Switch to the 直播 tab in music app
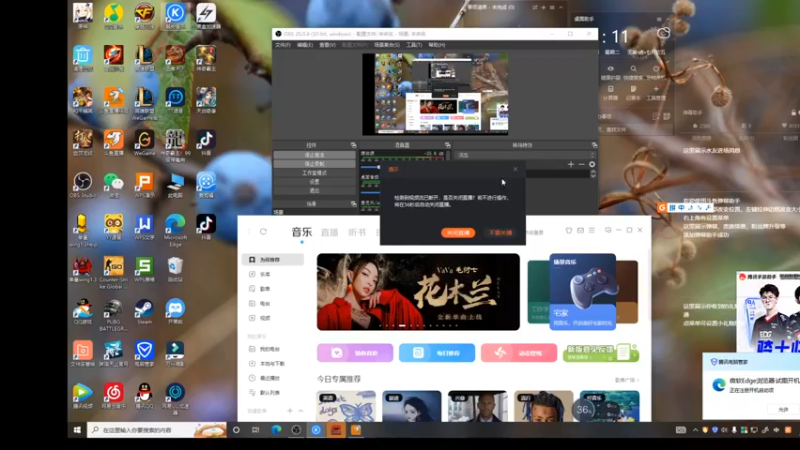 coord(330,233)
